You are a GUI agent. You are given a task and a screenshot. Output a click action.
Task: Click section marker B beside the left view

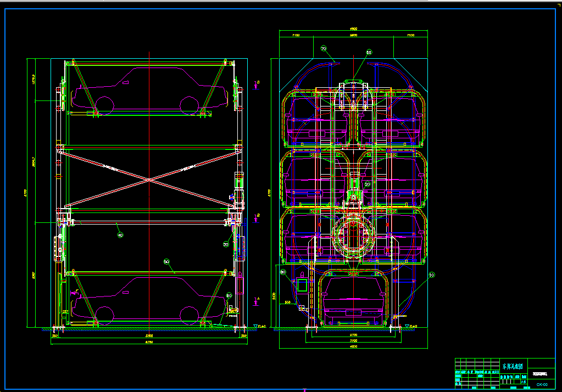tap(257, 218)
